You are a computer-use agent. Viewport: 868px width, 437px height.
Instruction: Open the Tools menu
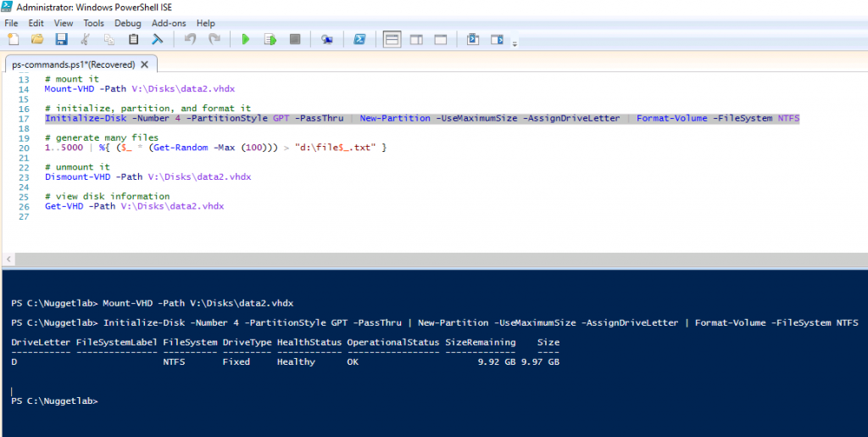tap(93, 23)
